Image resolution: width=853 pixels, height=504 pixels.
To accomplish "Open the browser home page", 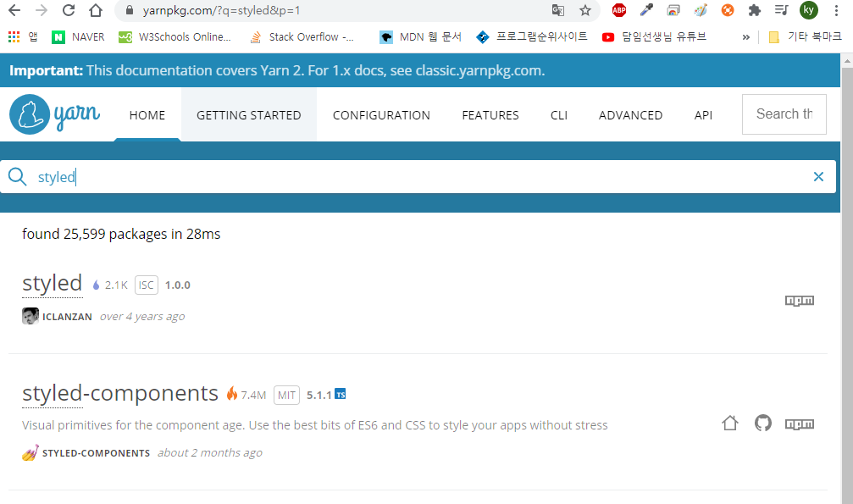I will [x=96, y=10].
